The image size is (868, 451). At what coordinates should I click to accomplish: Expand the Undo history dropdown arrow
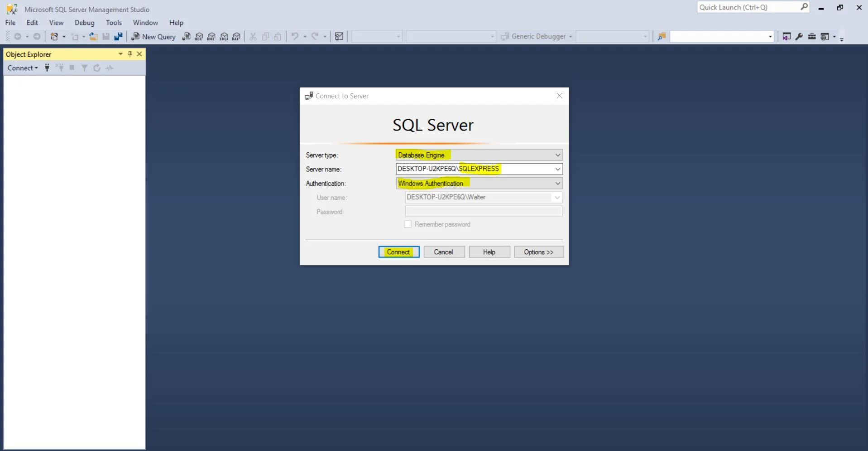[x=305, y=37]
